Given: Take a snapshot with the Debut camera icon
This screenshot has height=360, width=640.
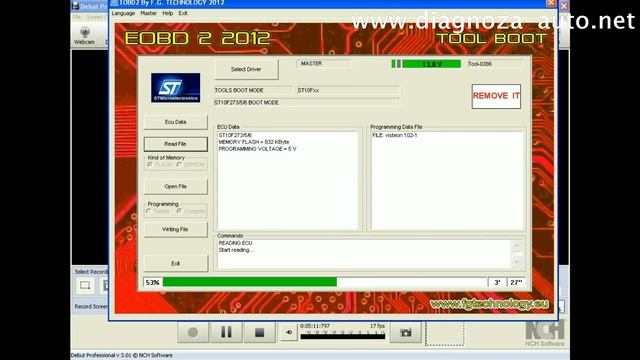Looking at the screenshot, I should click(406, 333).
